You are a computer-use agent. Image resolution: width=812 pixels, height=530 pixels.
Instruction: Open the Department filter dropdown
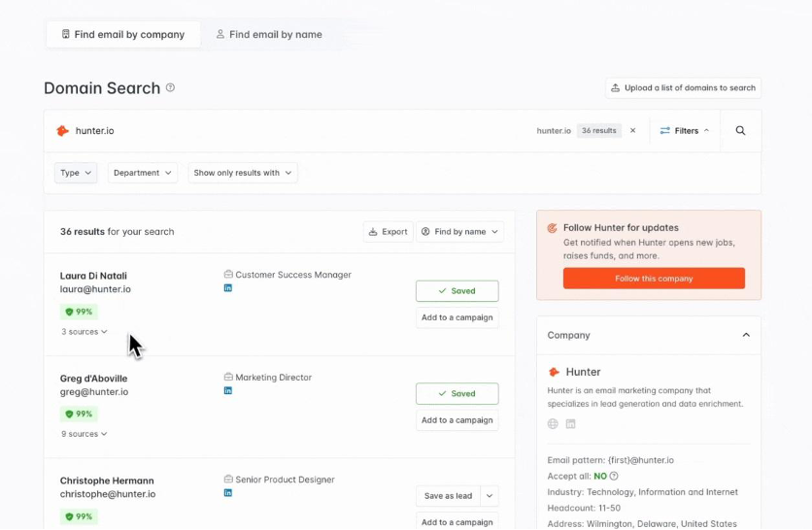point(143,173)
